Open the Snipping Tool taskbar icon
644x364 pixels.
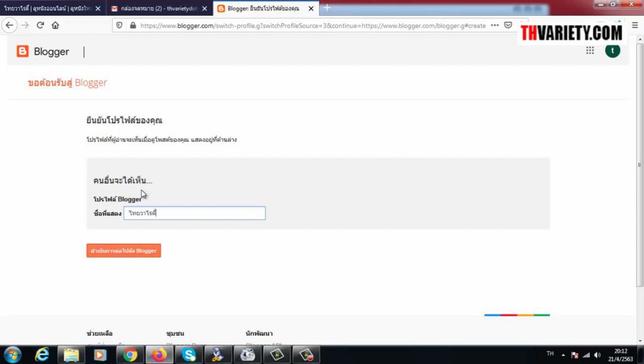click(x=218, y=355)
